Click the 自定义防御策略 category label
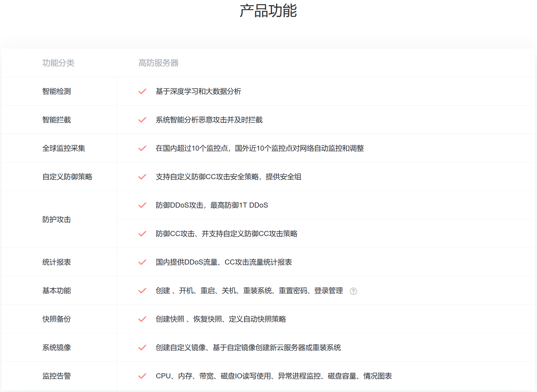This screenshot has width=537, height=392. pos(67,177)
